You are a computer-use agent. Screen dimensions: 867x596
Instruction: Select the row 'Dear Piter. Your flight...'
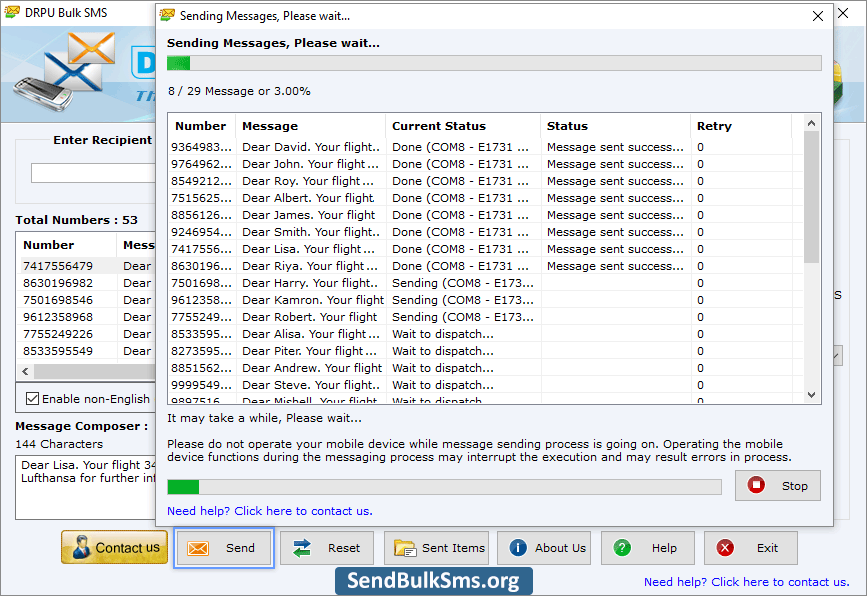486,351
